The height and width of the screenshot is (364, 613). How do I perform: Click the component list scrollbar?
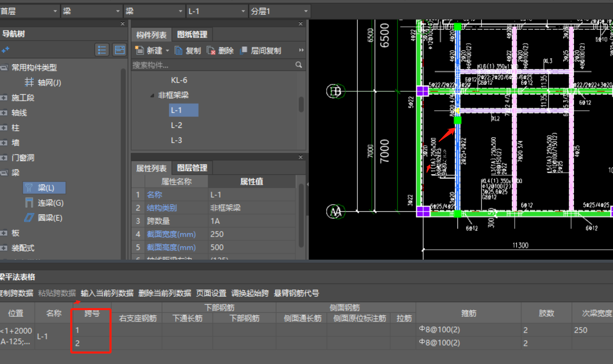coord(301,104)
